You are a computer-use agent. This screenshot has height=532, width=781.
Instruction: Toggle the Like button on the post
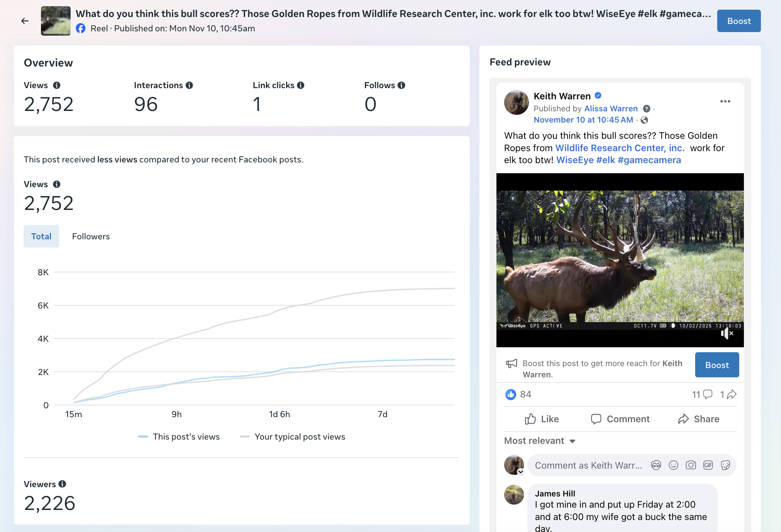[542, 419]
